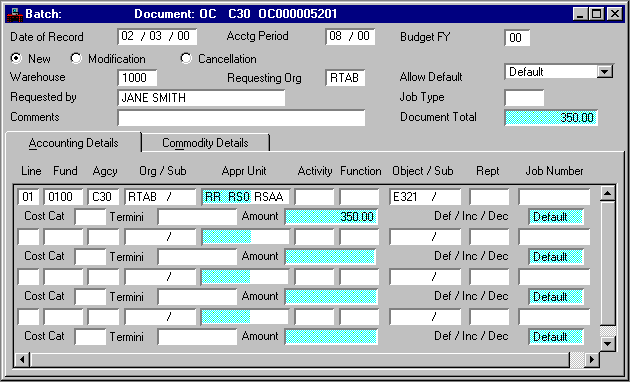Click the Acctg Period field
Image resolution: width=630 pixels, height=382 pixels.
click(350, 37)
